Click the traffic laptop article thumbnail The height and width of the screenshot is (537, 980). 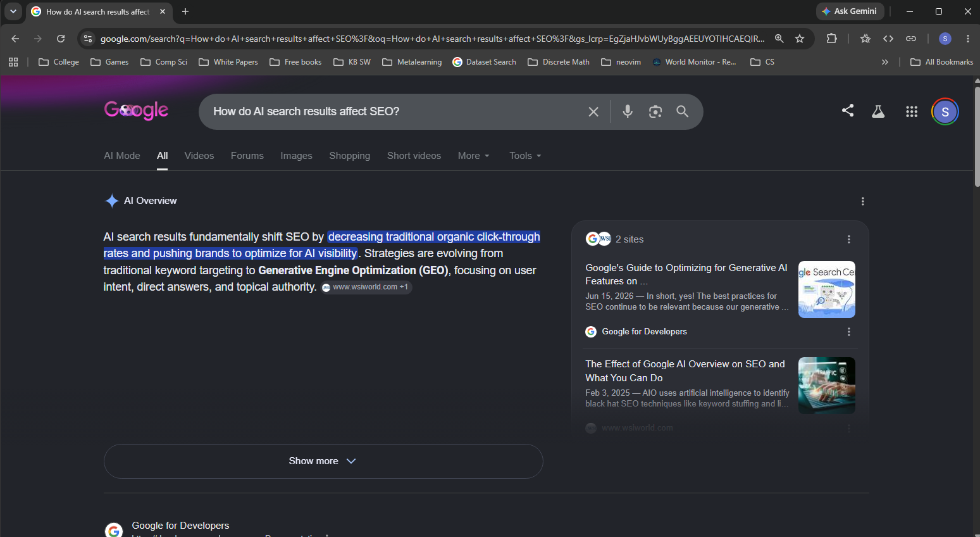[827, 386]
